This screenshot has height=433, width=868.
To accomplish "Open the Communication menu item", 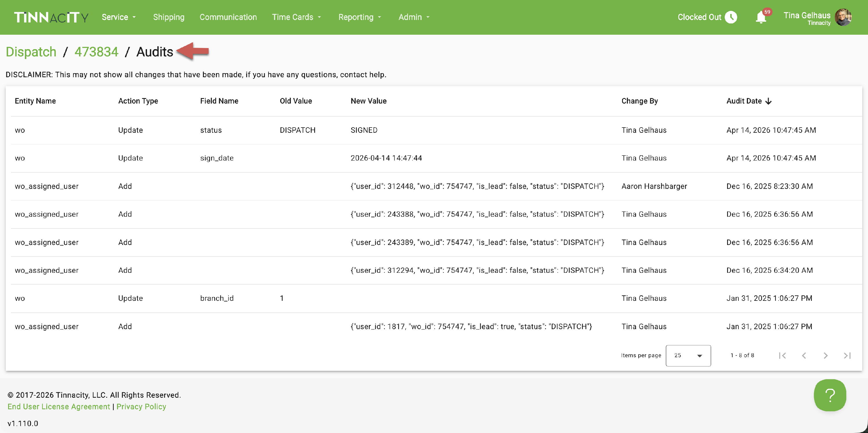I will (x=228, y=17).
